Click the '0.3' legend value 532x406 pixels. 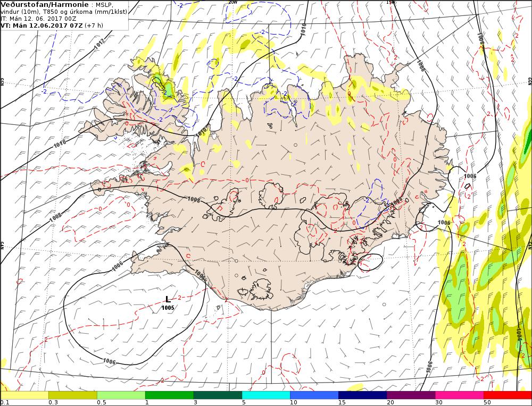coord(53,403)
